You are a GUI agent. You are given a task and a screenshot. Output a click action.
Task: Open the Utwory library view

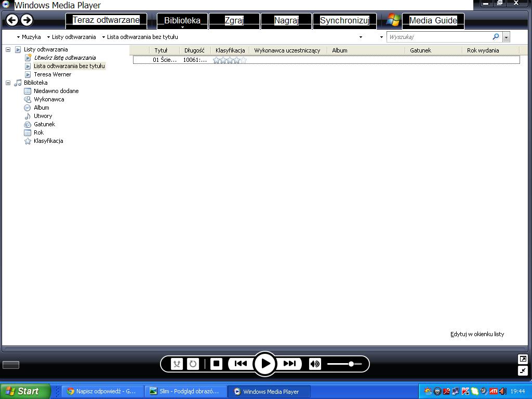click(x=43, y=116)
